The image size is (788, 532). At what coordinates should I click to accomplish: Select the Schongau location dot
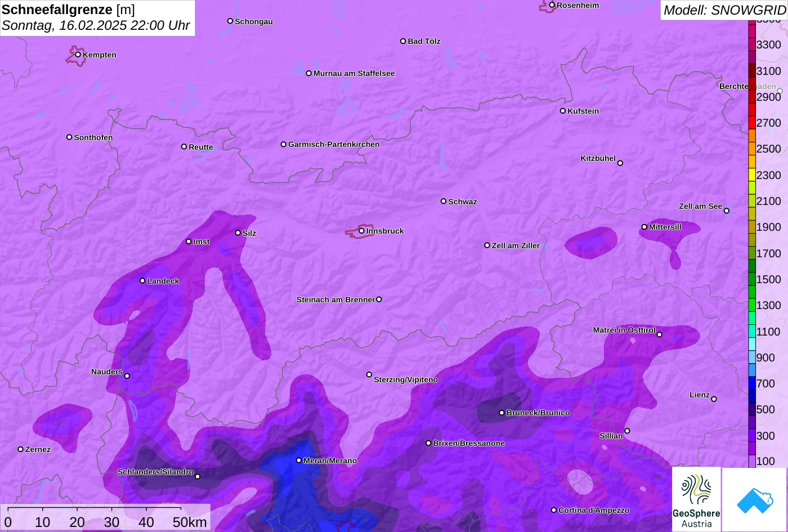coord(230,21)
